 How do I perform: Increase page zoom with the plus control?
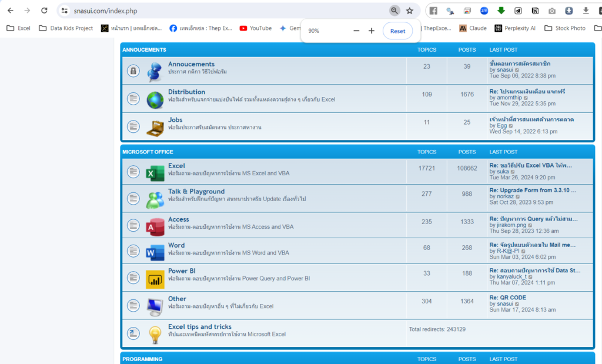372,30
